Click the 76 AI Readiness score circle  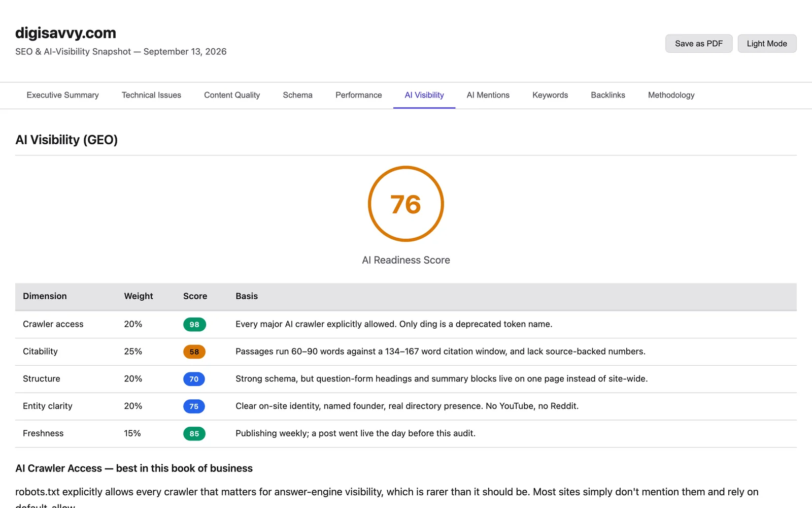406,204
